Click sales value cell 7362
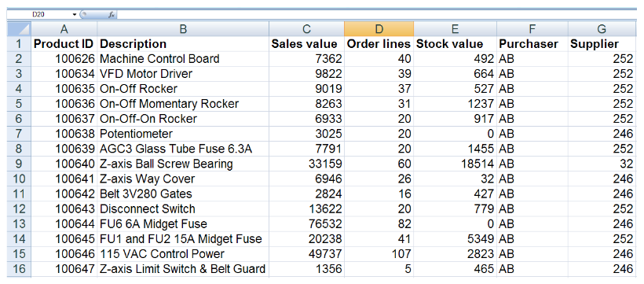This screenshot has height=284, width=644. (x=306, y=59)
